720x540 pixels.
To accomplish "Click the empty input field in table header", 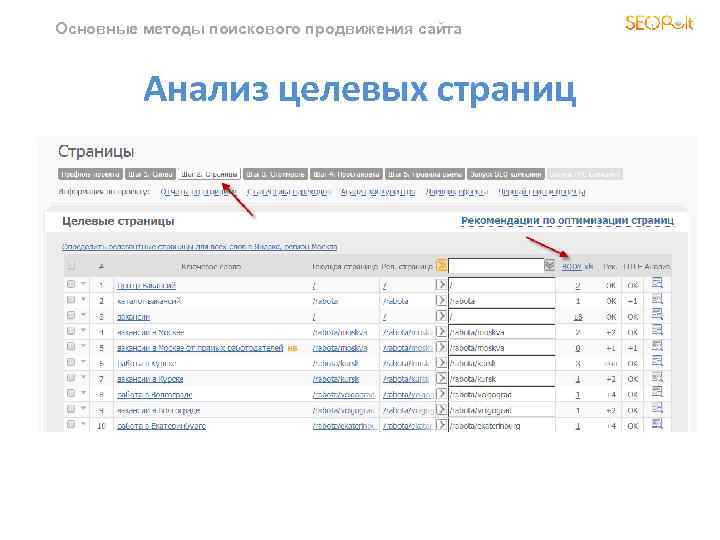I will pos(496,265).
